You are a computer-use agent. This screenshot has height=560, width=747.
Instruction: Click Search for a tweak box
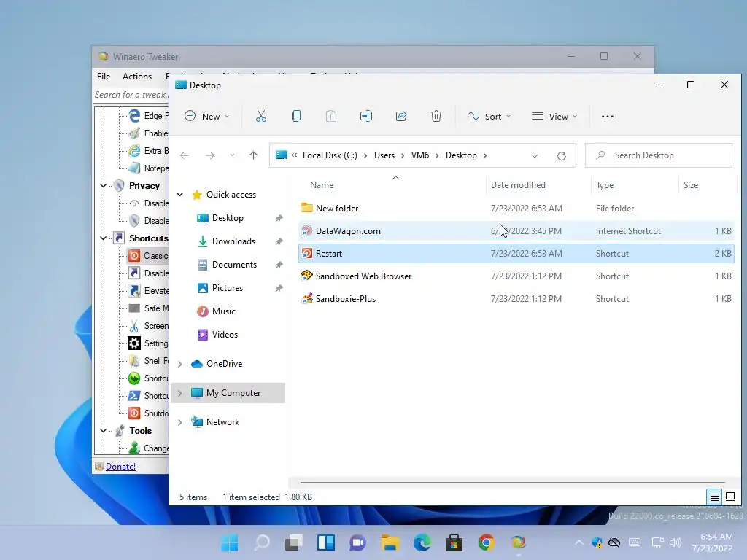coord(131,94)
